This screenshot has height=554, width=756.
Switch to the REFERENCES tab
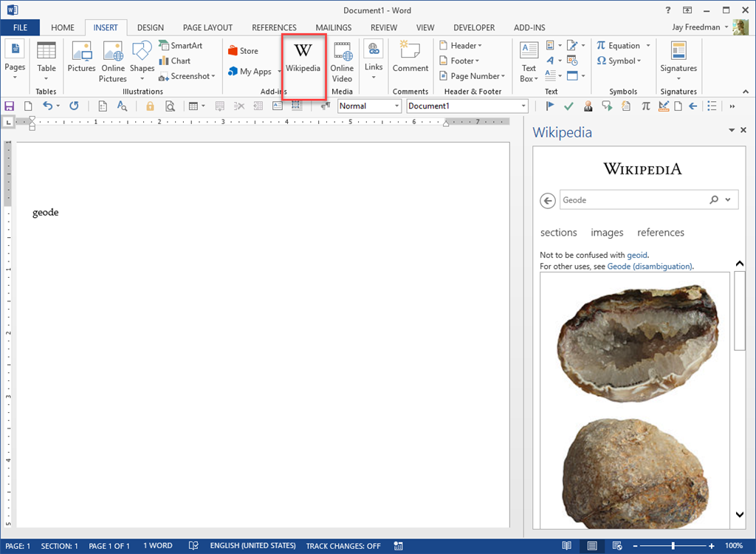[x=274, y=27]
